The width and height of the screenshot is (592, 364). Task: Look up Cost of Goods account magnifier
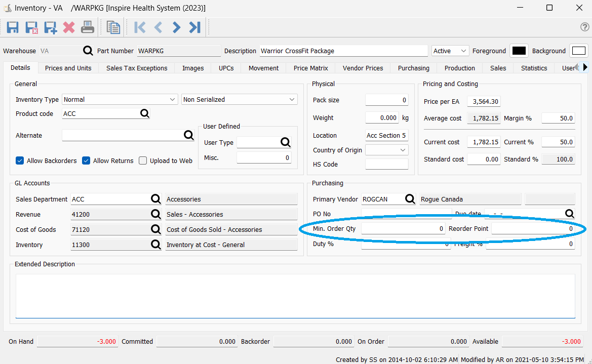click(156, 229)
